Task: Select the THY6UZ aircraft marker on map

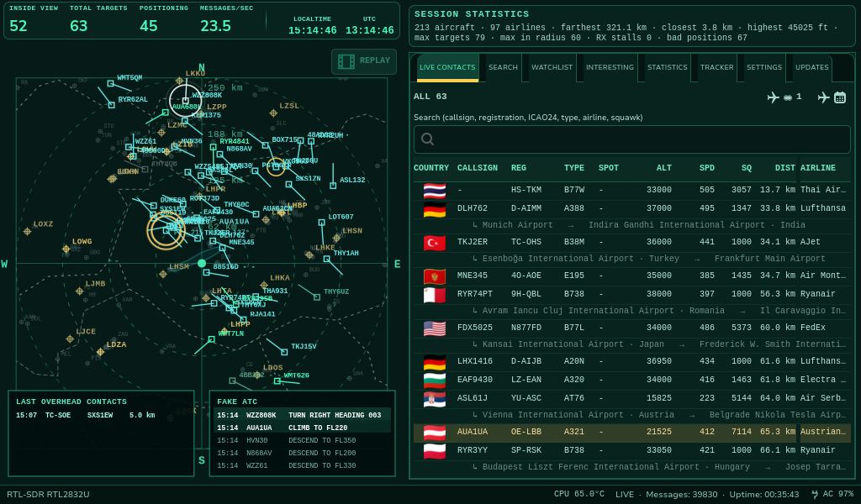Action: coord(317,297)
